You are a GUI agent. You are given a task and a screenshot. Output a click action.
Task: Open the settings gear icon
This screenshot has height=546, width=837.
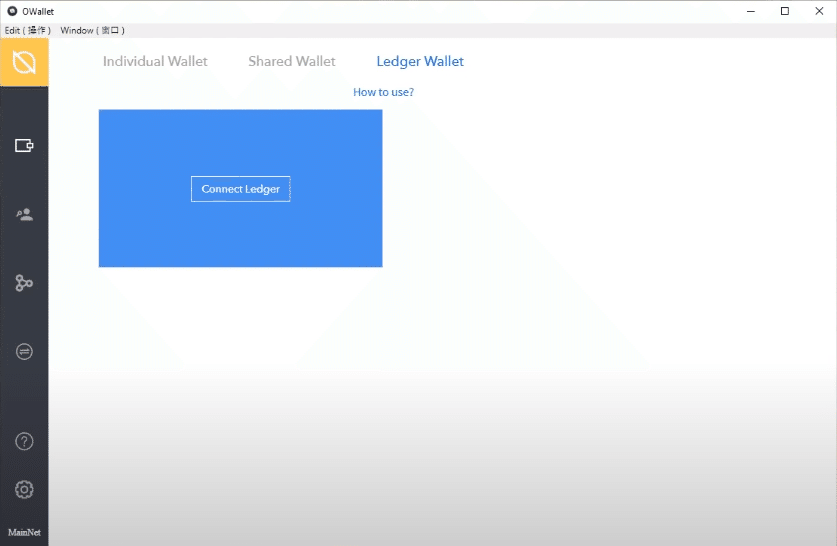24,489
